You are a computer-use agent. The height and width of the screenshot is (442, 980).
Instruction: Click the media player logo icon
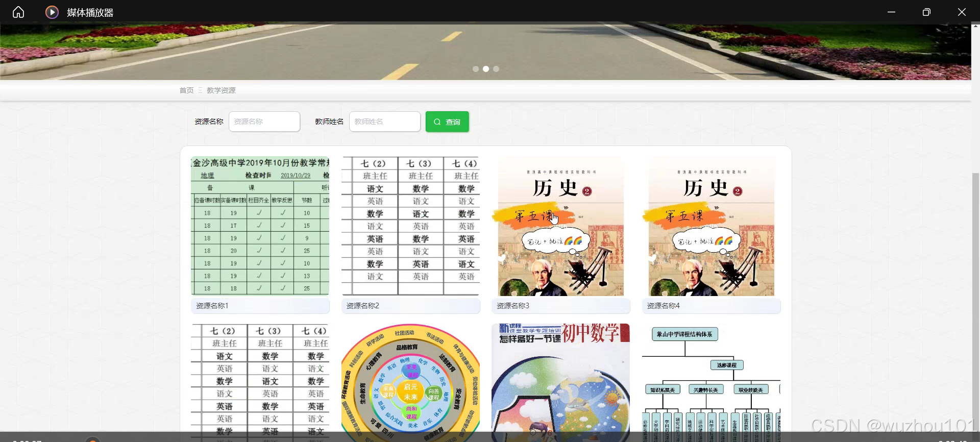tap(52, 12)
